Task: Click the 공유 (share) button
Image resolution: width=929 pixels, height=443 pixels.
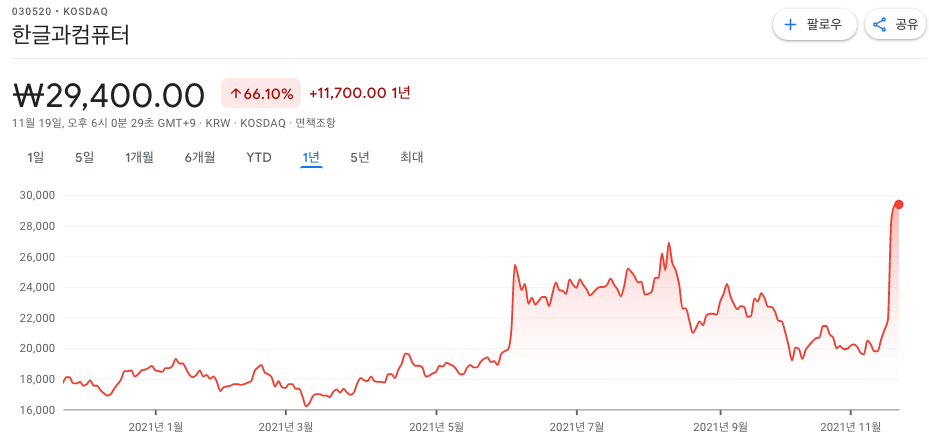Action: (x=895, y=25)
